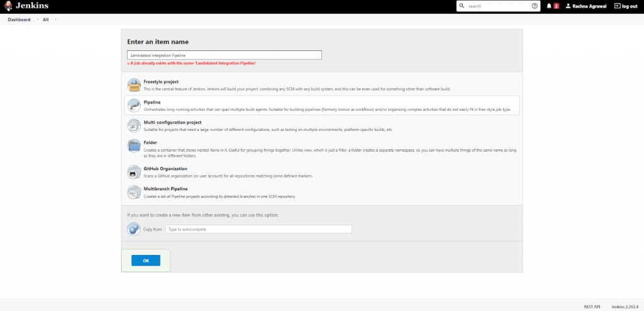Image resolution: width=644 pixels, height=311 pixels.
Task: Click the log out link
Action: tap(630, 6)
